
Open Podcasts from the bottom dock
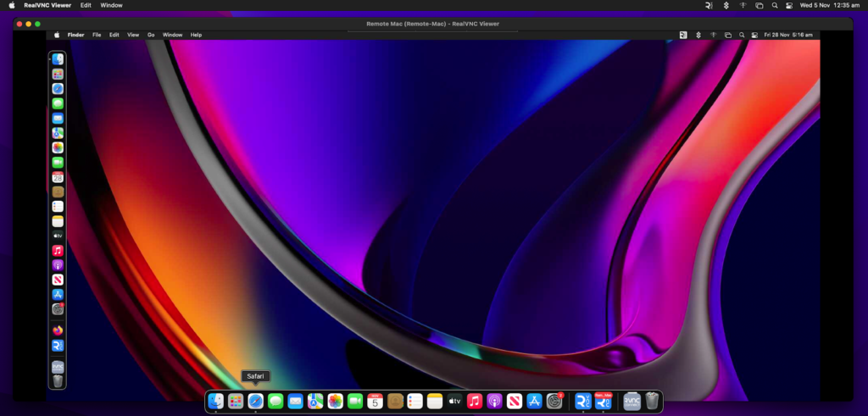tap(495, 401)
